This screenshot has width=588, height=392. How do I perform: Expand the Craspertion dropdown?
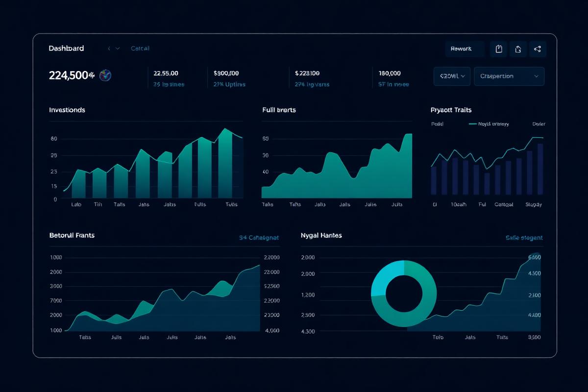[x=509, y=76]
